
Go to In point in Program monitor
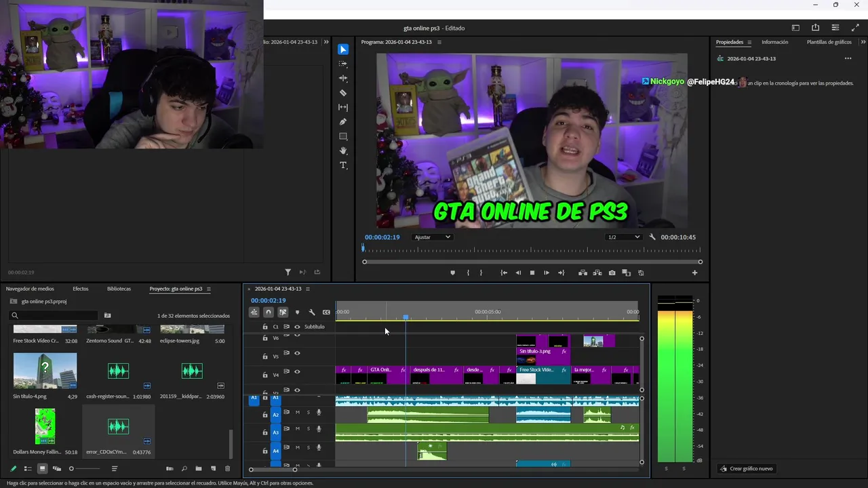click(504, 272)
